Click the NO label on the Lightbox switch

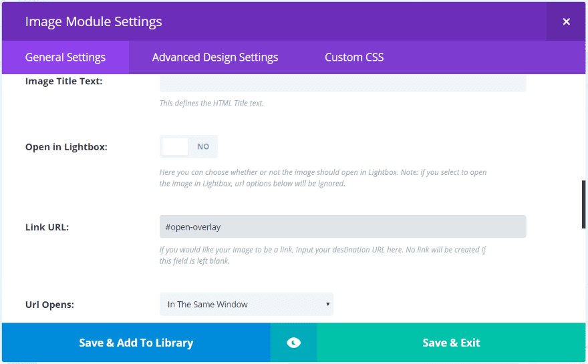(203, 146)
